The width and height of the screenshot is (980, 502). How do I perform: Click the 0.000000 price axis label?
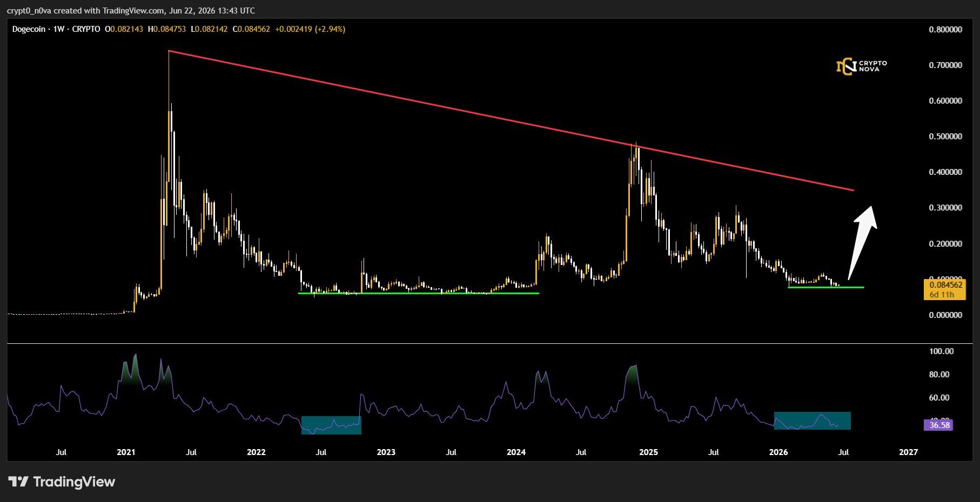945,315
